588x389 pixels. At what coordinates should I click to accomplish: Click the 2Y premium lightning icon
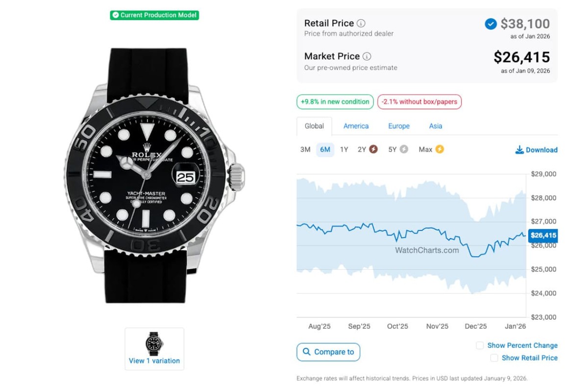tap(373, 149)
